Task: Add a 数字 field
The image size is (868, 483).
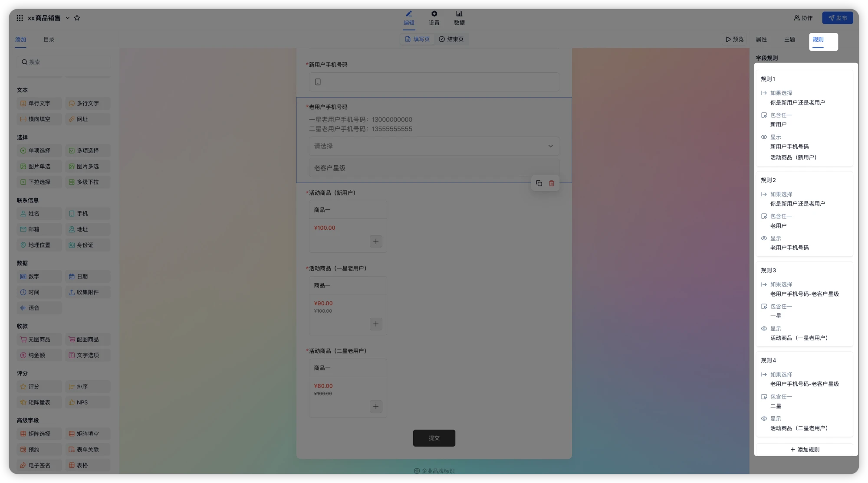Action: 39,277
